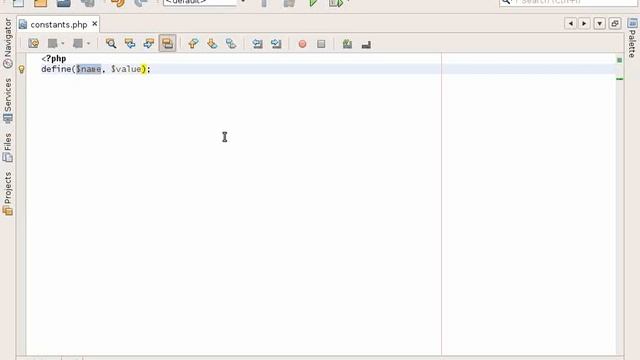Click the $name parameter in code
Image resolution: width=640 pixels, height=360 pixels.
[88, 69]
